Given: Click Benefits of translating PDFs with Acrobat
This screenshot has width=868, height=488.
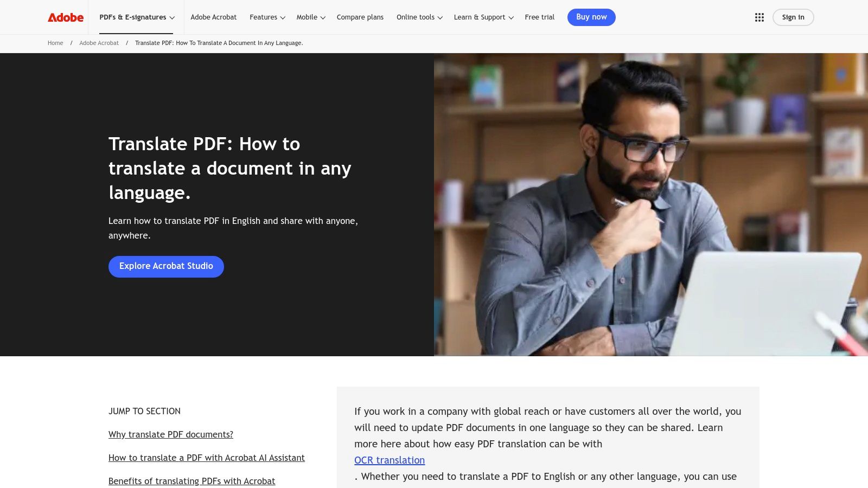Looking at the screenshot, I should pyautogui.click(x=192, y=481).
